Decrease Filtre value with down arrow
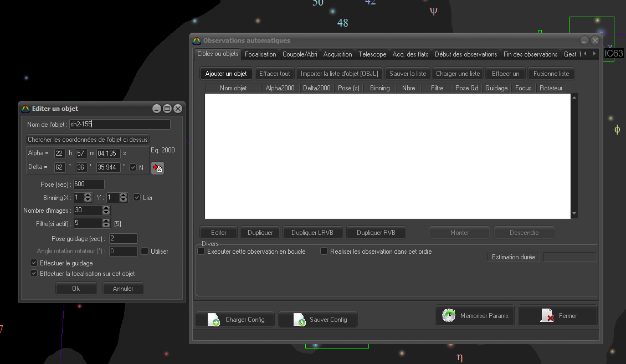Image resolution: width=626 pixels, height=364 pixels. click(x=106, y=225)
